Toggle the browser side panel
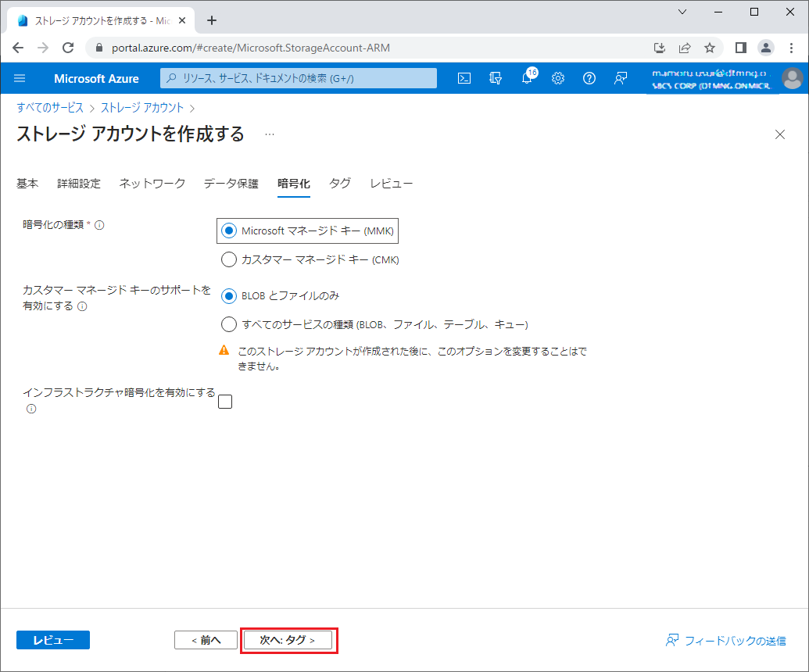 pyautogui.click(x=741, y=48)
